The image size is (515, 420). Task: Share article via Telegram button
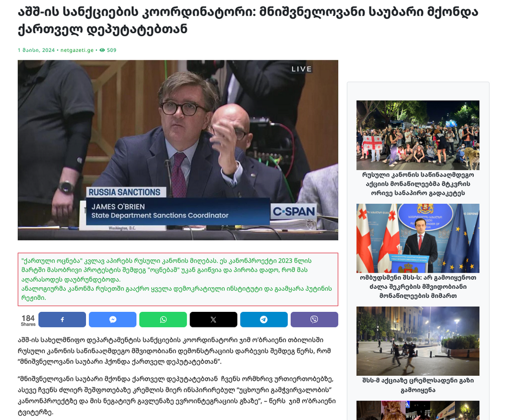(x=264, y=319)
